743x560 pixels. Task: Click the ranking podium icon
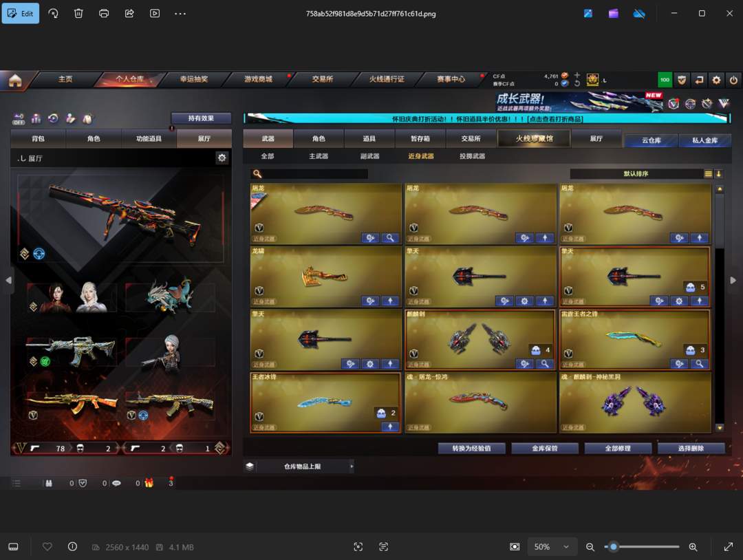tap(36, 118)
